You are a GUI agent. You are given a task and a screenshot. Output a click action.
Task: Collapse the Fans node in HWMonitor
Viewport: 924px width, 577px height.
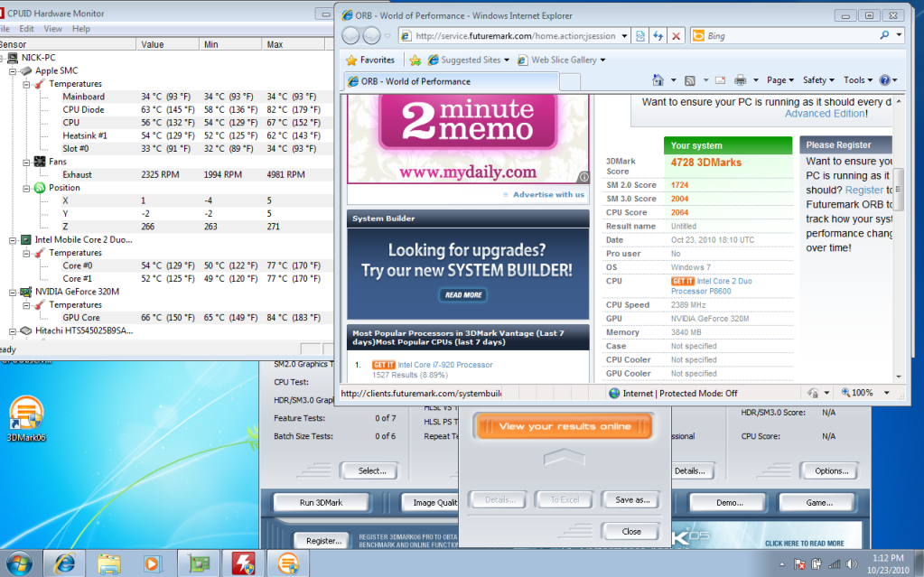pos(26,162)
